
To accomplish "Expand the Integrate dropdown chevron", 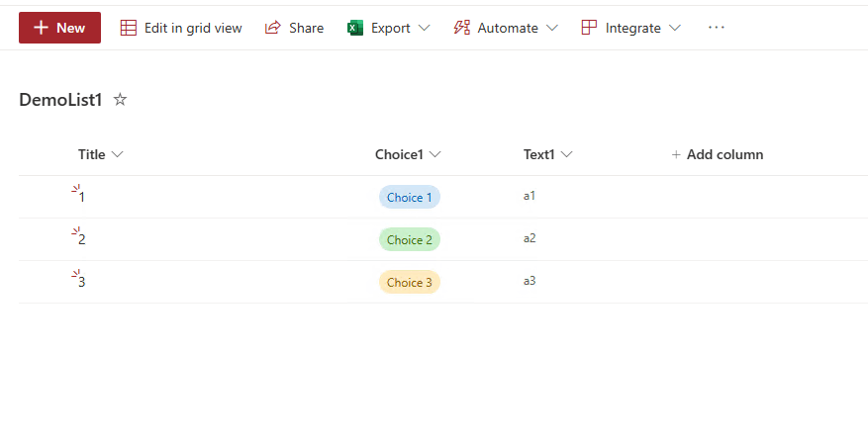I will 675,28.
